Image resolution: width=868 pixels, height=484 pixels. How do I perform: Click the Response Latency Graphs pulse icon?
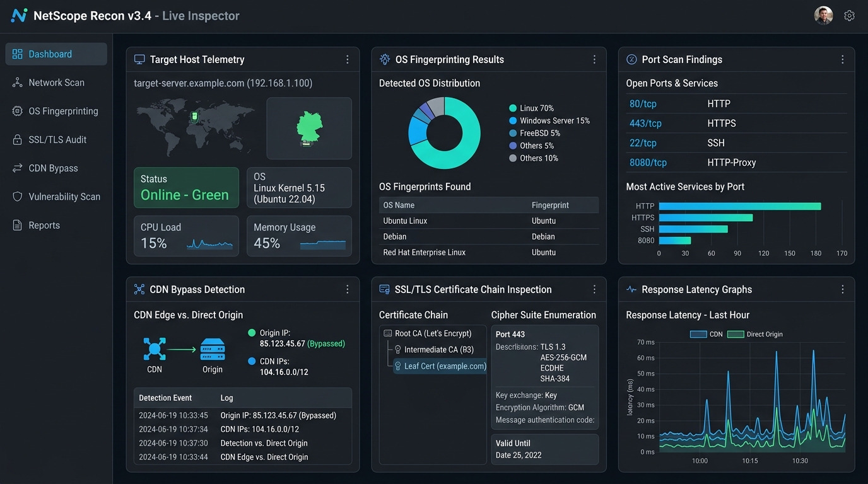click(x=631, y=289)
